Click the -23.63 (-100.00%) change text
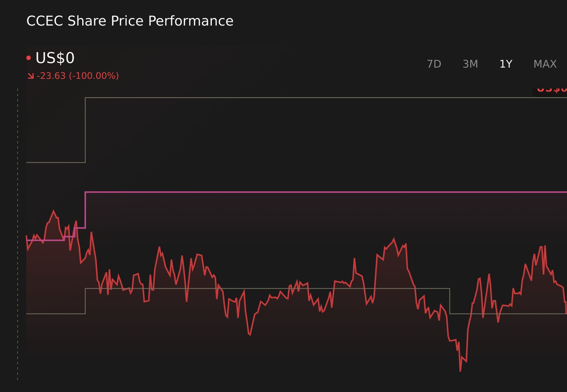The width and height of the screenshot is (567, 392). (78, 76)
